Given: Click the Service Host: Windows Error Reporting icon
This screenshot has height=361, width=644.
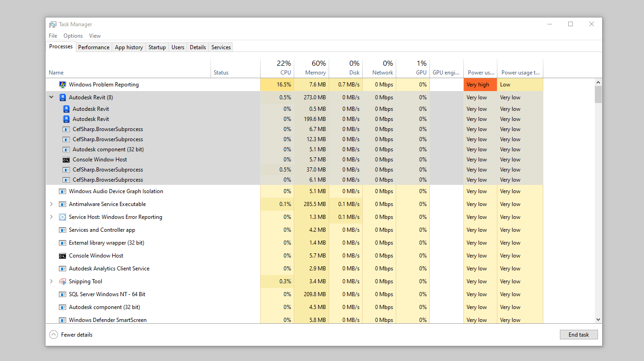Looking at the screenshot, I should (x=62, y=217).
